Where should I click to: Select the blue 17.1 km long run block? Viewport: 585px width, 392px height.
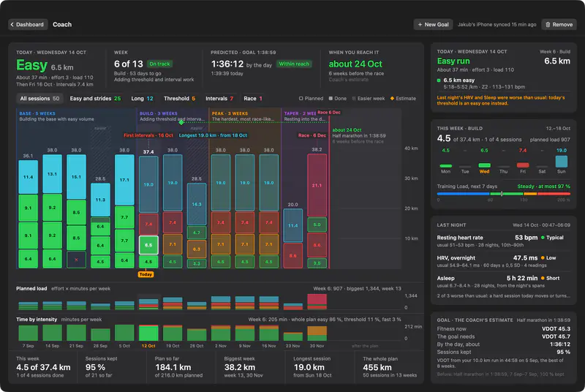(124, 180)
